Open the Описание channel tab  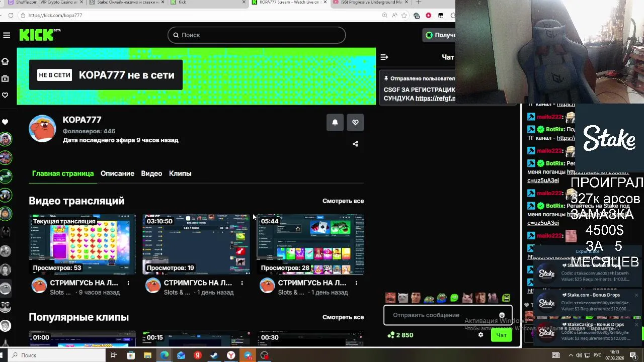[x=117, y=173]
